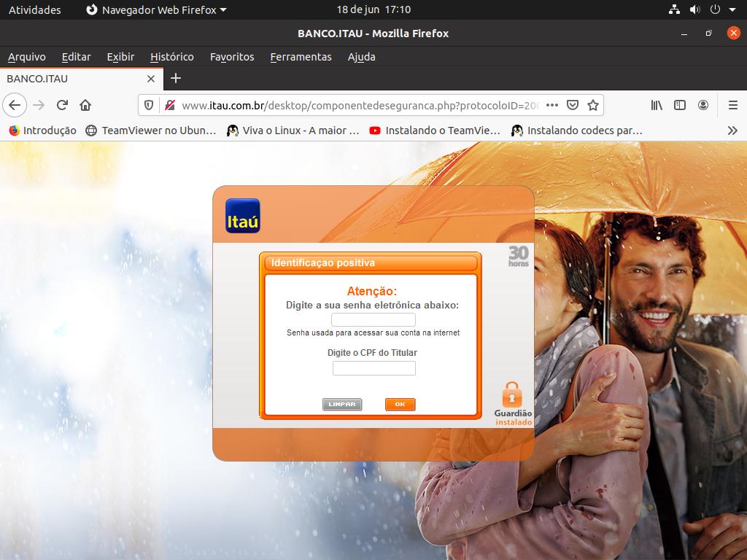This screenshot has height=560, width=747.
Task: Open the Arquivo menu
Action: [27, 57]
